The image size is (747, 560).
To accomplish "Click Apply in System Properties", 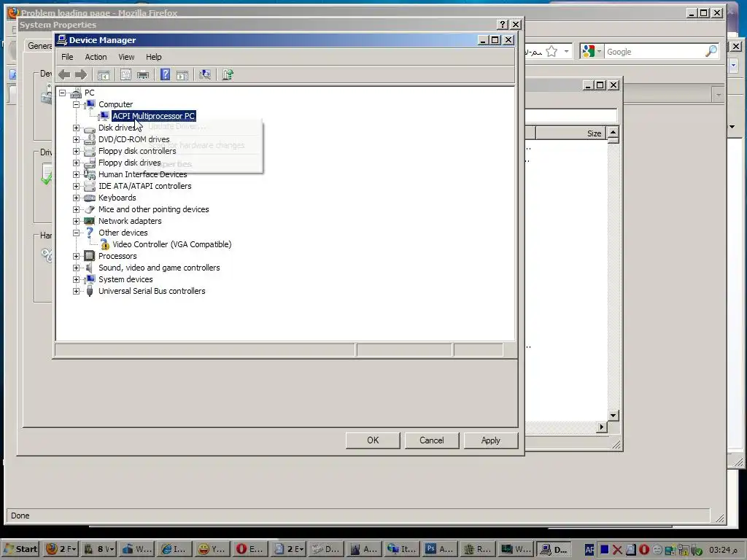I will click(x=491, y=440).
